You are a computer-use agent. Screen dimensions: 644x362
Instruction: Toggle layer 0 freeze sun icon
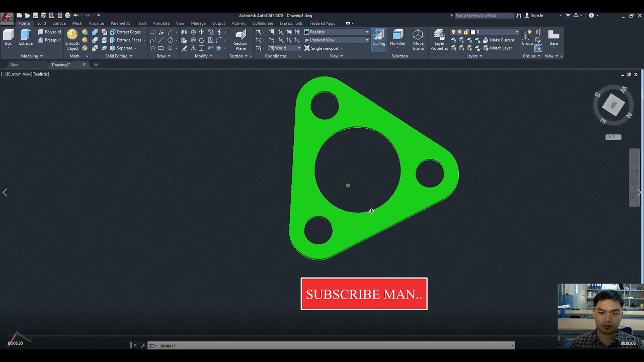click(x=459, y=32)
